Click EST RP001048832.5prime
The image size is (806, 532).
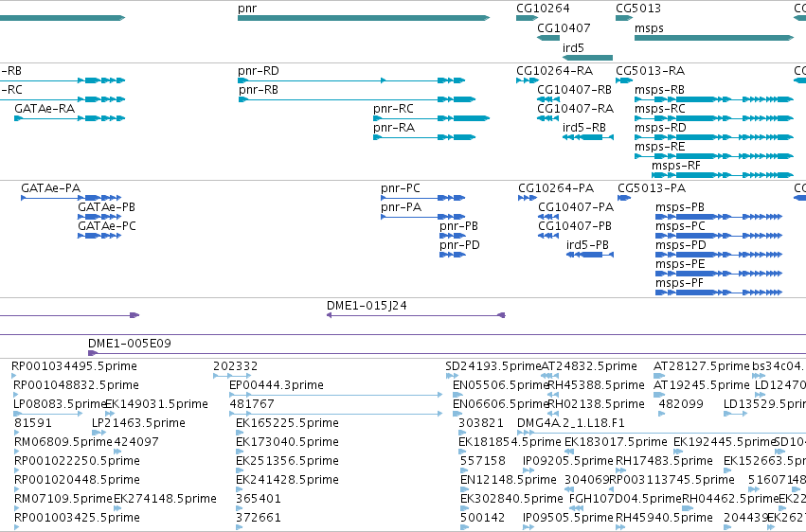(76, 385)
